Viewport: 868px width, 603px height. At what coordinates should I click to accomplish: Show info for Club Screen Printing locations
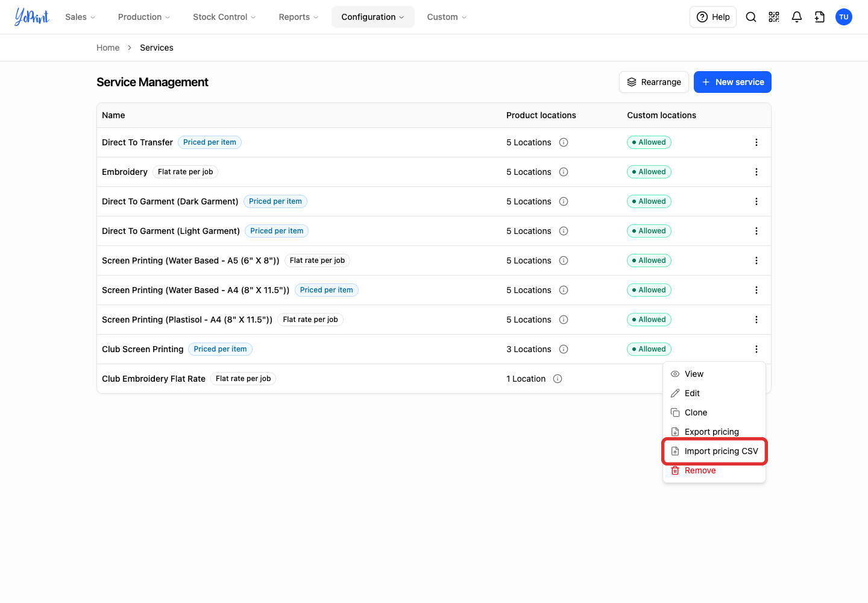click(x=564, y=349)
